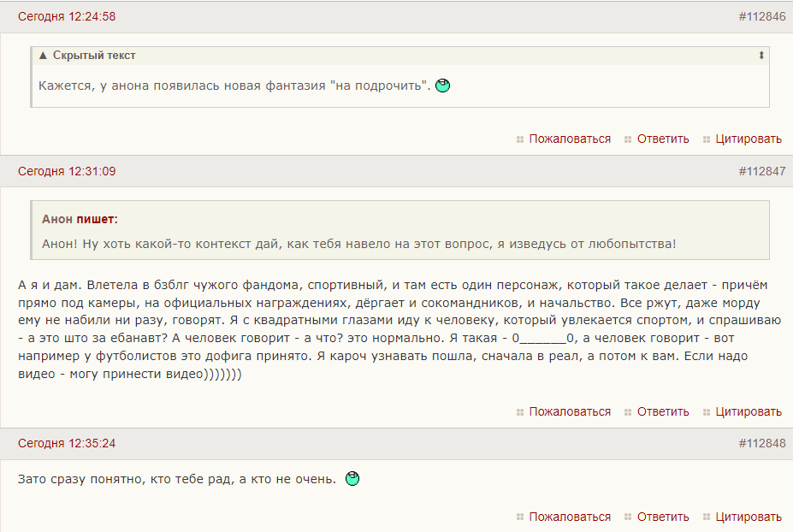
Task: Quote post #112848 using "Цитировать"
Action: 749,517
